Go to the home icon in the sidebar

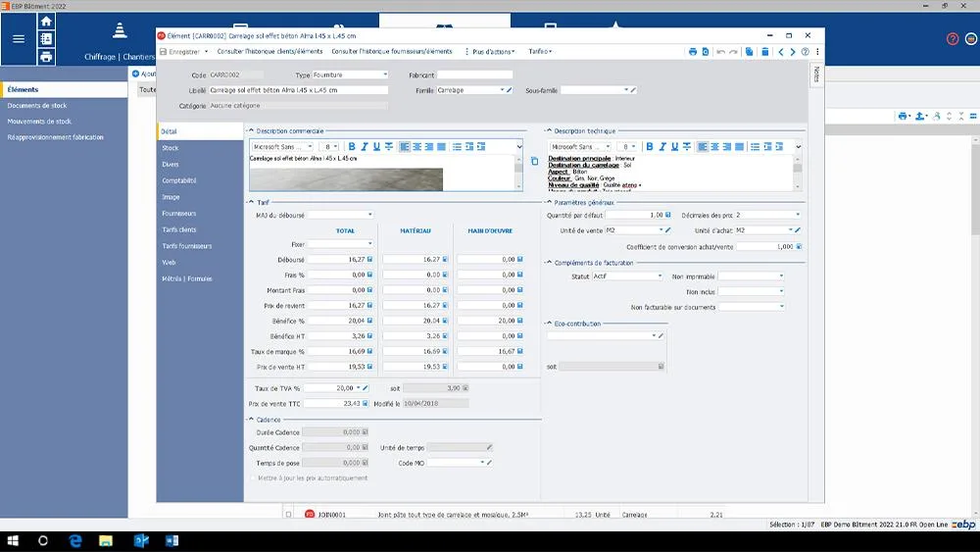[46, 22]
